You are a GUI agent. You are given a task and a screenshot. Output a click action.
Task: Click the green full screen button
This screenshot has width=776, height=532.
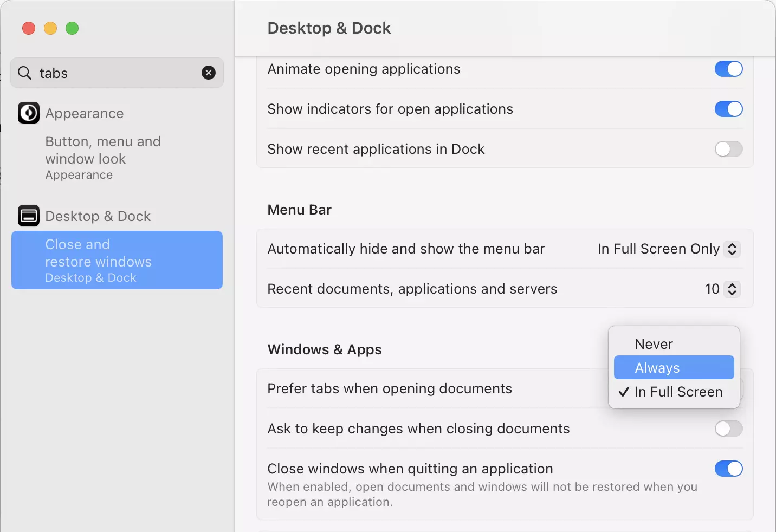[x=72, y=28]
